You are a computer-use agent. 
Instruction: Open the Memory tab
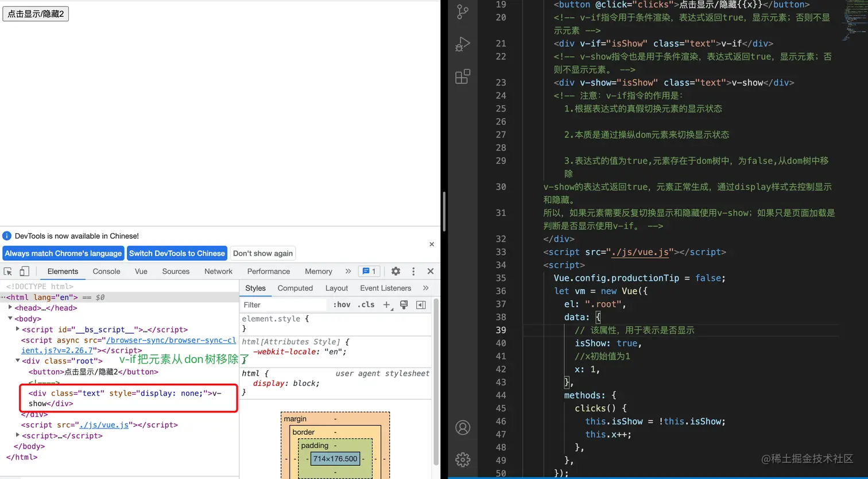click(x=319, y=272)
